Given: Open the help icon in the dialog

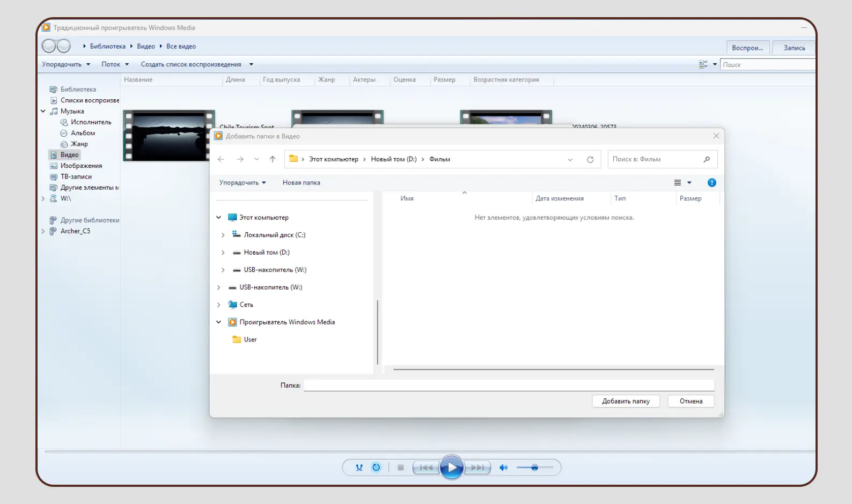Looking at the screenshot, I should click(x=712, y=183).
